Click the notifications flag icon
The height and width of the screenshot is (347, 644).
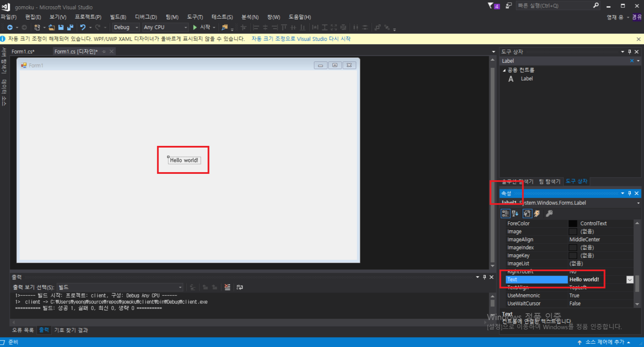pos(491,5)
